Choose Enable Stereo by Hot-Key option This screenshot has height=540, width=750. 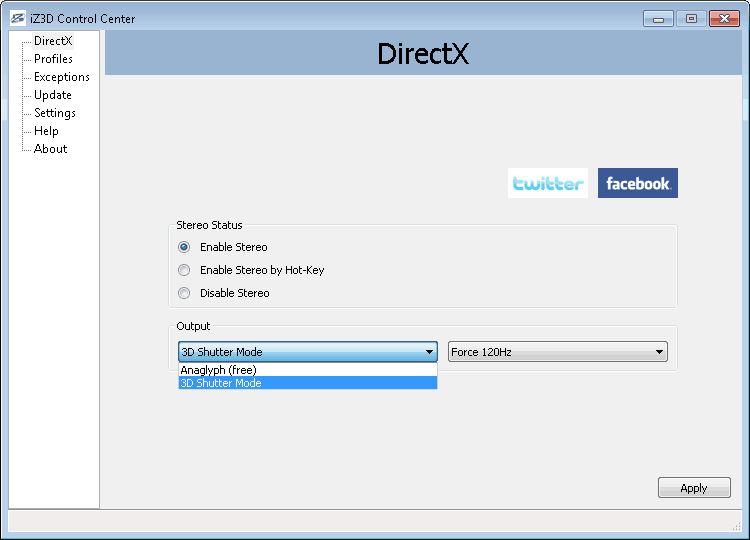(x=184, y=270)
